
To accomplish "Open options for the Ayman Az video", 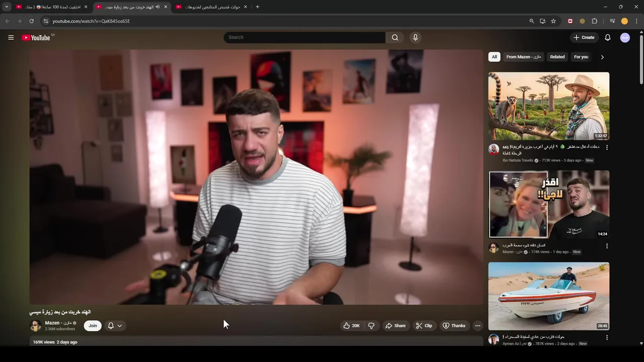I will coord(607,337).
